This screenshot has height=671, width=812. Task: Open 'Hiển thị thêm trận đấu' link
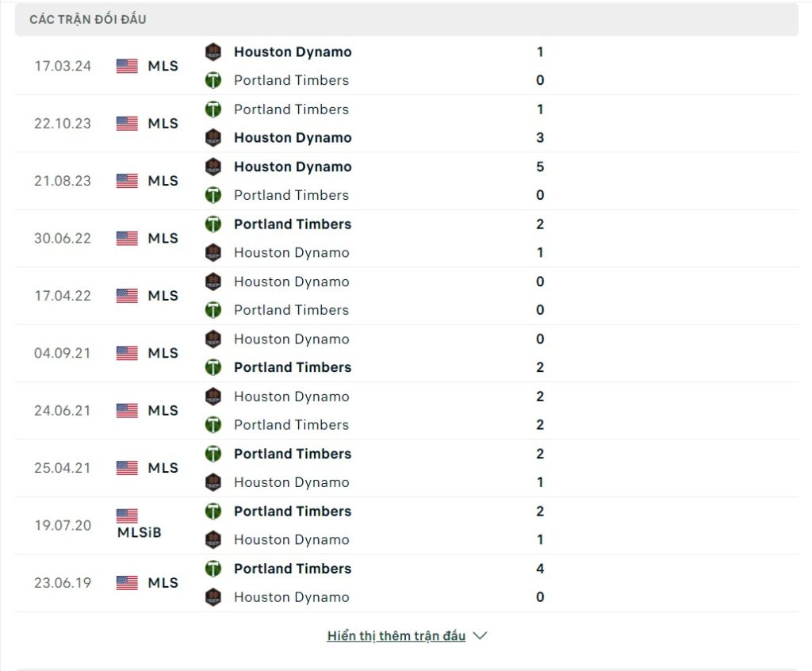coord(396,636)
